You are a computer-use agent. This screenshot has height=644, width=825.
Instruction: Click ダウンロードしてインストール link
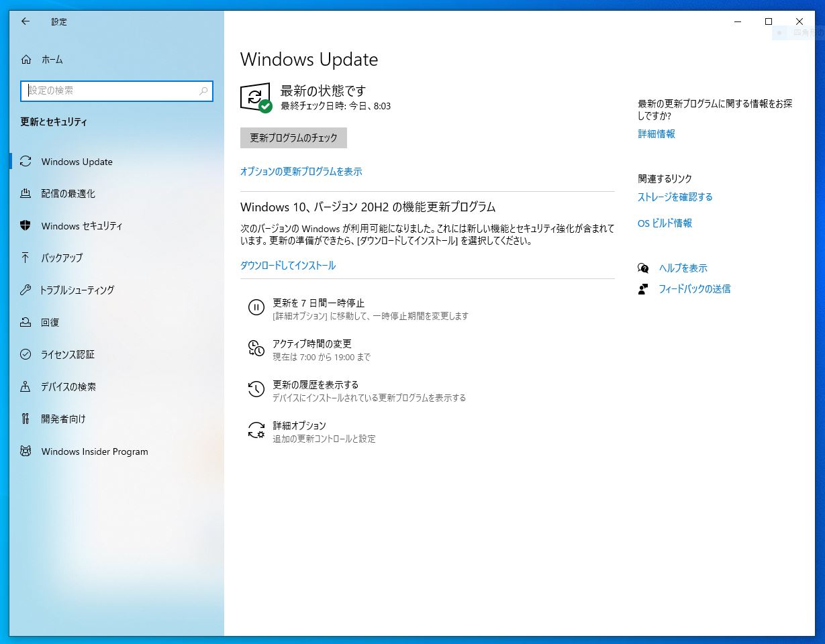tap(288, 266)
